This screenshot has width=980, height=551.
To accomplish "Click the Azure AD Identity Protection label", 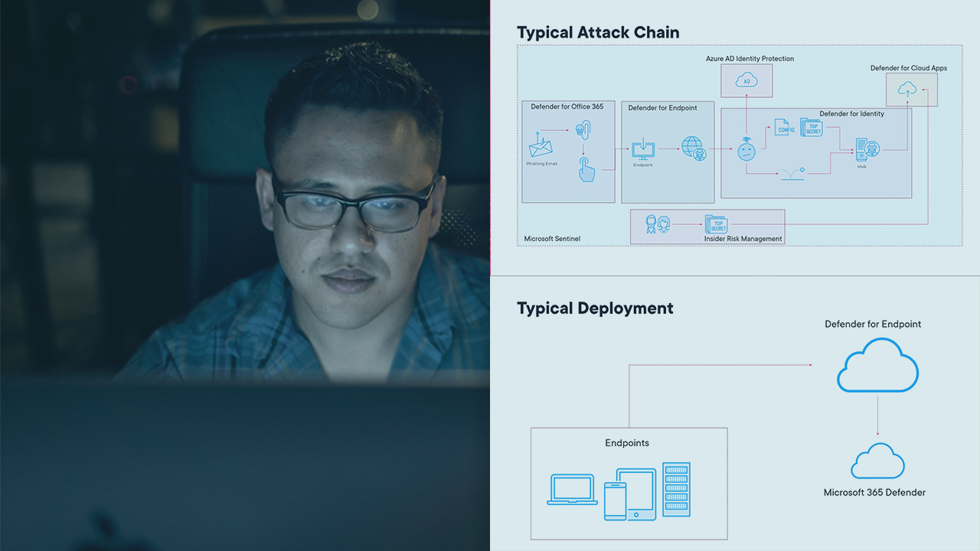I will point(750,58).
